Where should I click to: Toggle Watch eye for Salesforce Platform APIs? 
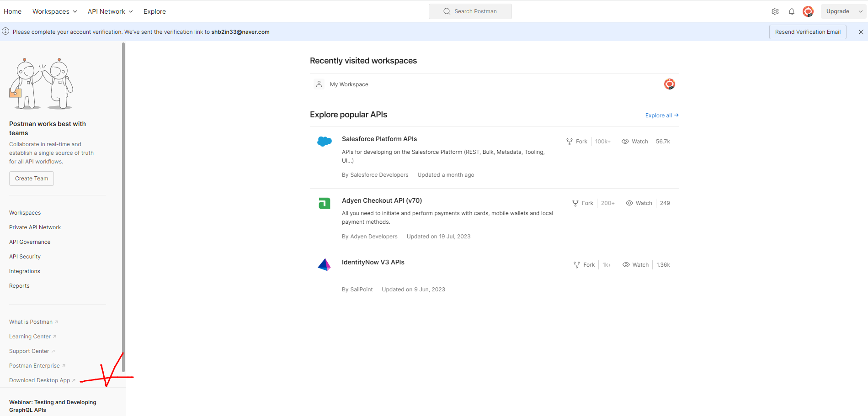625,142
